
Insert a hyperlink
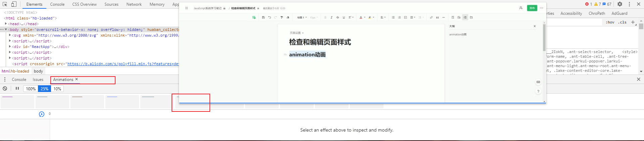click(431, 17)
